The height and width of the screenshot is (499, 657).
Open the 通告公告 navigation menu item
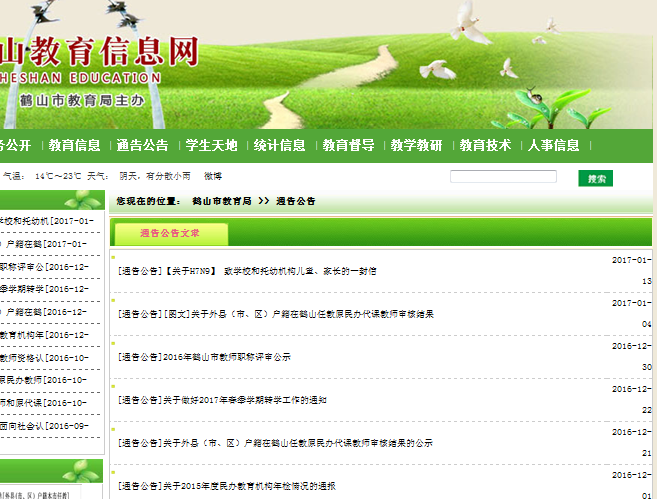pos(142,145)
